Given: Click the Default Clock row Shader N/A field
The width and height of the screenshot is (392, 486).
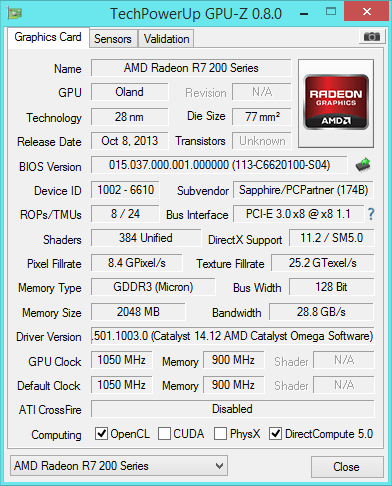Looking at the screenshot, I should [x=344, y=385].
